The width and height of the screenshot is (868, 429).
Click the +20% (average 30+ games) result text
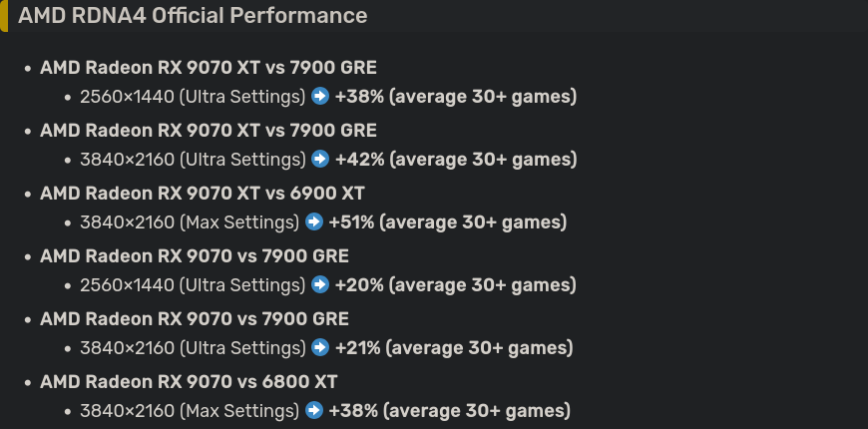click(x=456, y=285)
